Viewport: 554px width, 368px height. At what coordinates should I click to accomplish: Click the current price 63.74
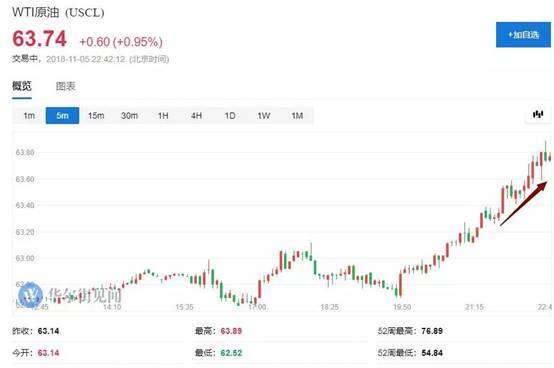click(40, 38)
